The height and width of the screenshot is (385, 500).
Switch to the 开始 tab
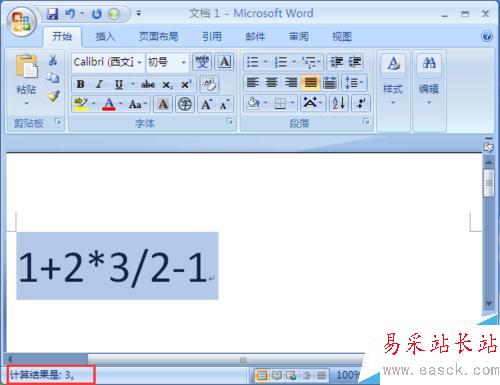[x=62, y=36]
